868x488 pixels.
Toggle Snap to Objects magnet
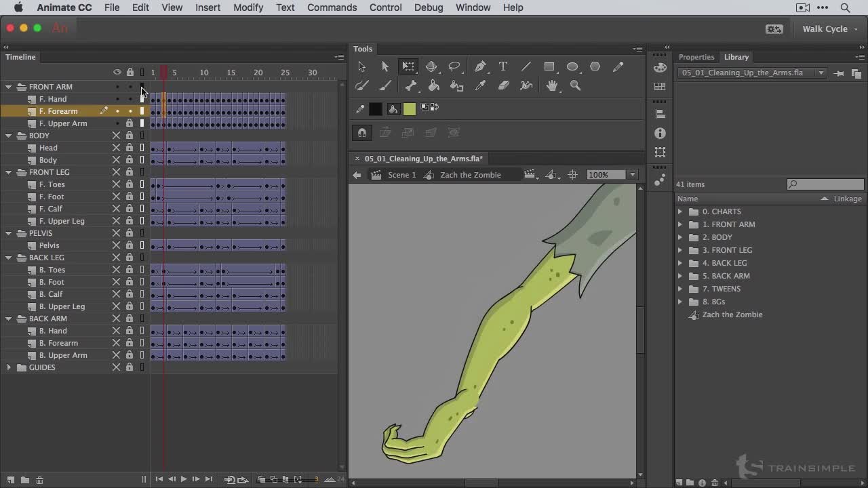362,133
